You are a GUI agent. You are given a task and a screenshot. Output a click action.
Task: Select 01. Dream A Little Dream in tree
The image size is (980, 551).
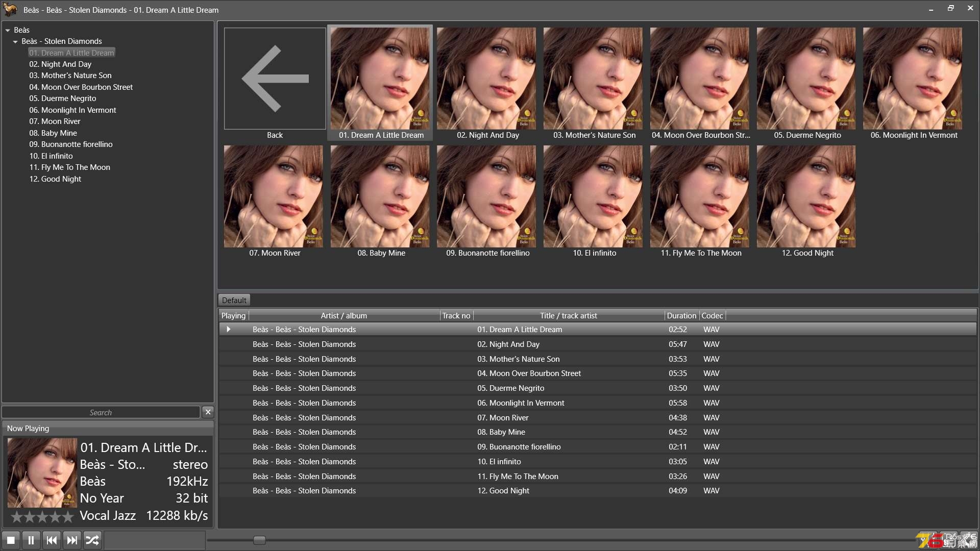pyautogui.click(x=71, y=53)
